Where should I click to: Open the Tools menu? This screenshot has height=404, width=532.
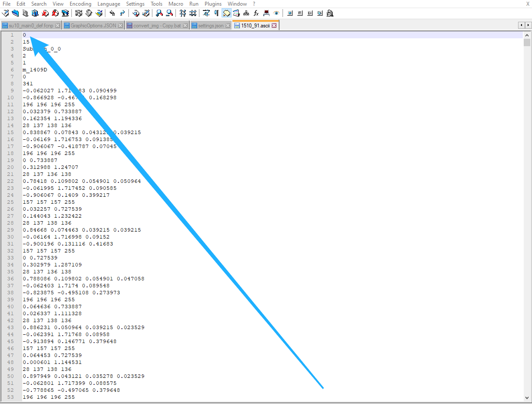pyautogui.click(x=157, y=4)
